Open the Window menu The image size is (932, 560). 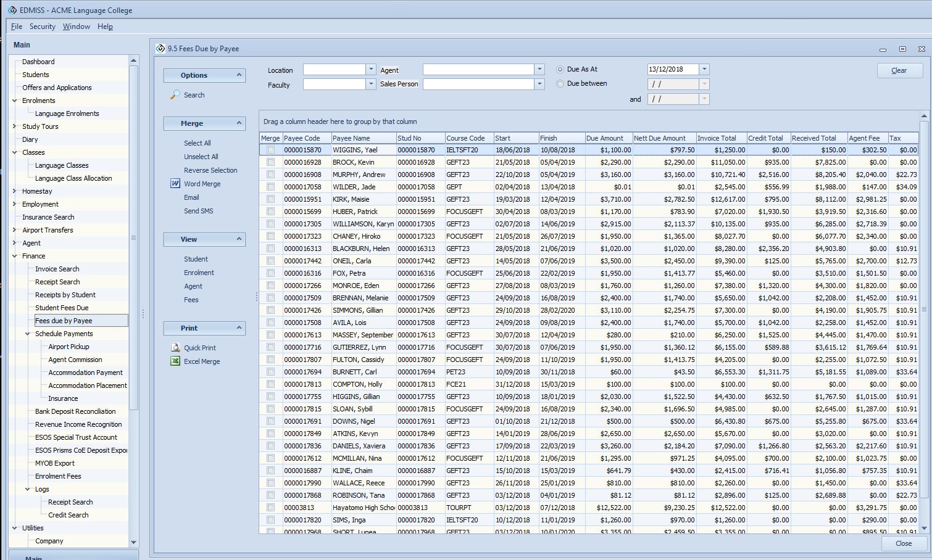[77, 27]
